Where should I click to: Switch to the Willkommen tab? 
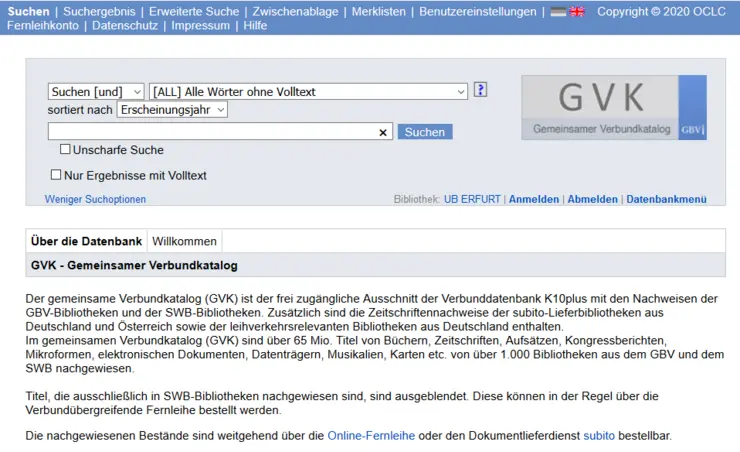point(184,241)
